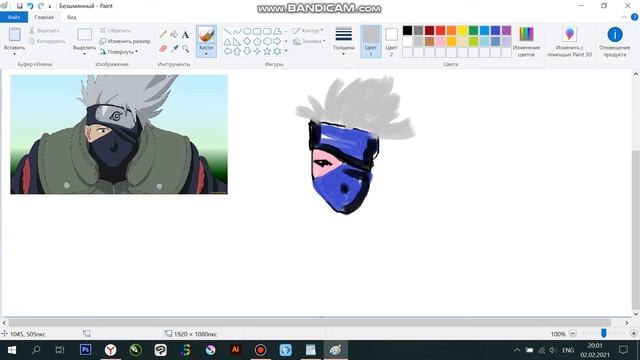Click Resize (Изменить размер) button
Image resolution: width=640 pixels, height=360 pixels.
pyautogui.click(x=125, y=41)
